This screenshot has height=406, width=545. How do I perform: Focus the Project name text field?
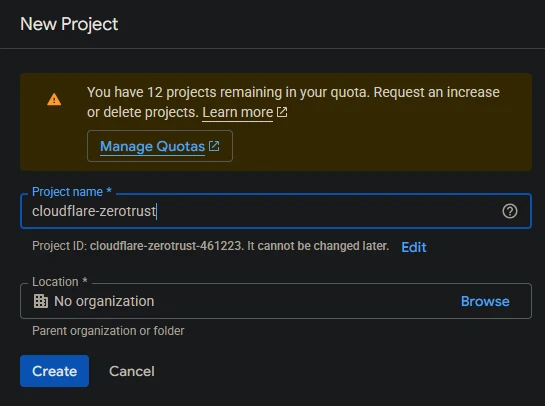pos(276,211)
